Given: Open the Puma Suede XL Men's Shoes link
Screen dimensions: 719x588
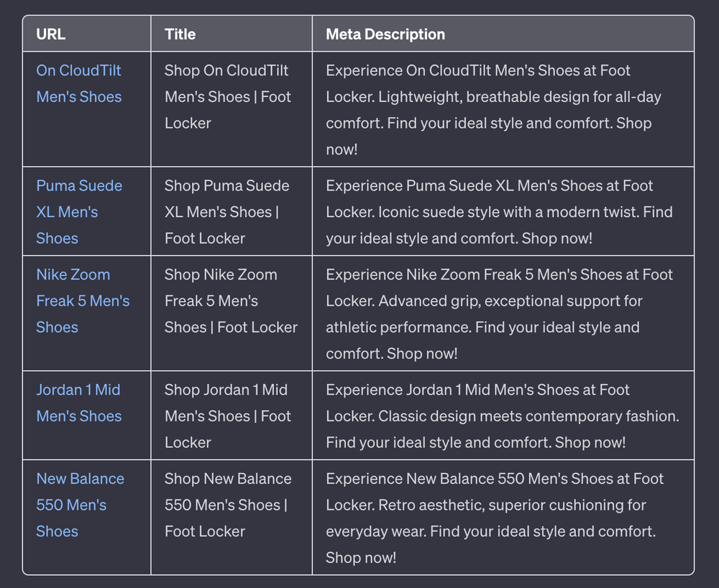Looking at the screenshot, I should (x=79, y=212).
